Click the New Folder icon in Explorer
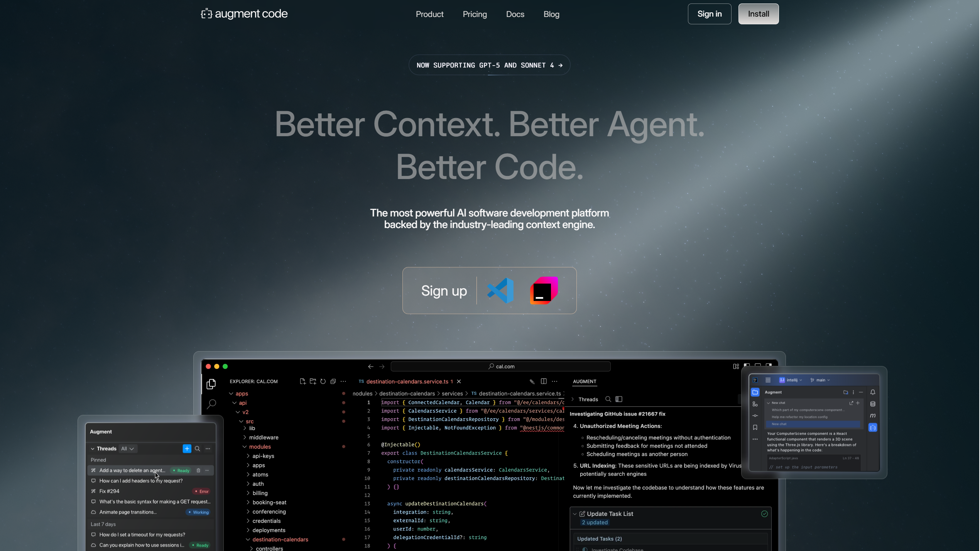The width and height of the screenshot is (980, 551). click(x=313, y=381)
